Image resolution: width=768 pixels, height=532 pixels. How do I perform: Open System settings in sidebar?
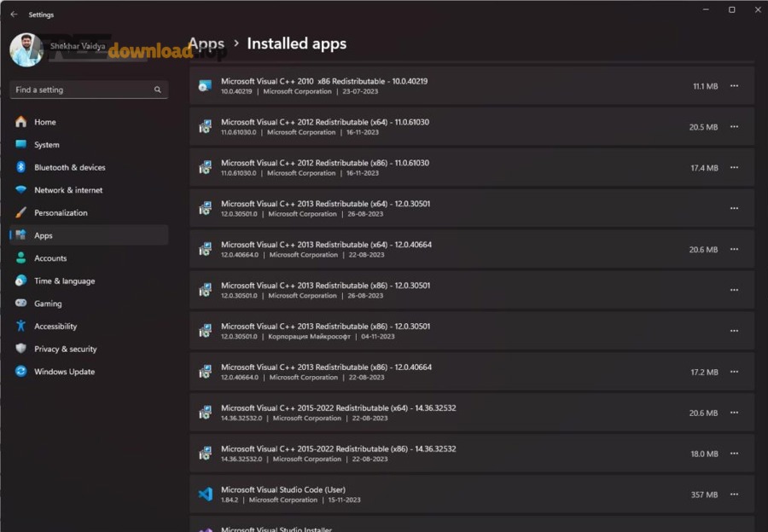[89, 144]
